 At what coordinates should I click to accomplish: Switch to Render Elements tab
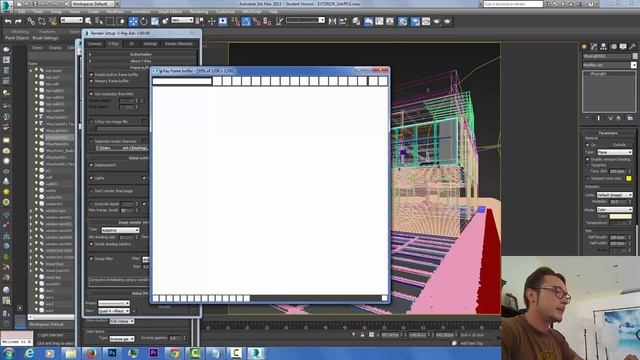click(179, 44)
